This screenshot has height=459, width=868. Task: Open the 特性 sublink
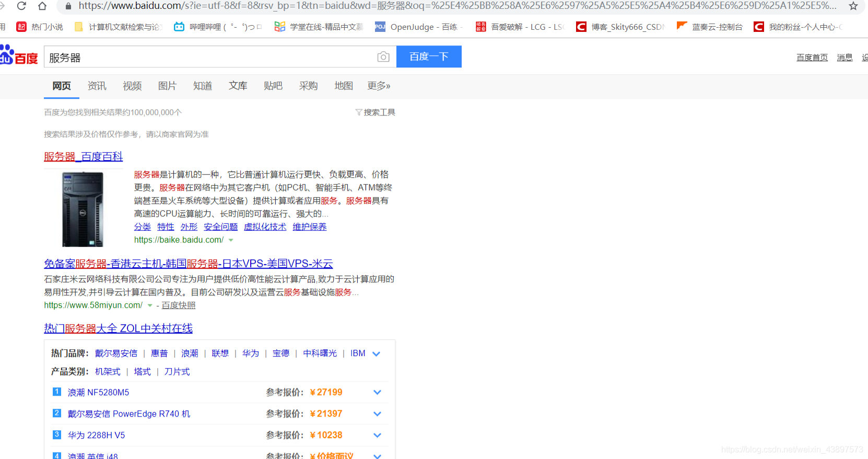(x=166, y=227)
